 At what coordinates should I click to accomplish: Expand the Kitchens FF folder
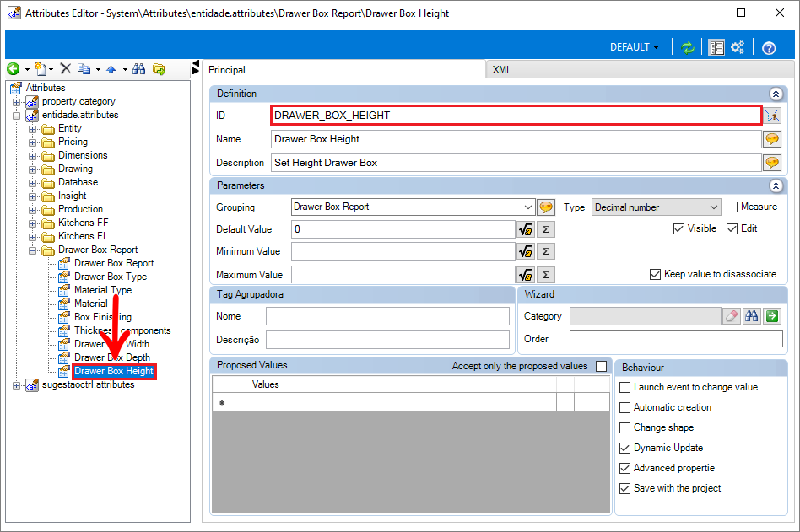[x=33, y=223]
